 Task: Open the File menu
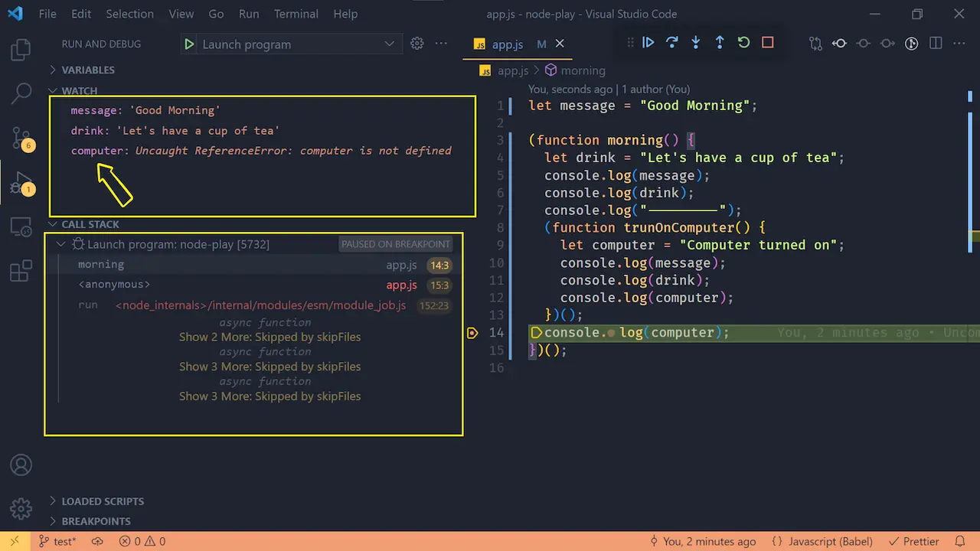tap(47, 14)
